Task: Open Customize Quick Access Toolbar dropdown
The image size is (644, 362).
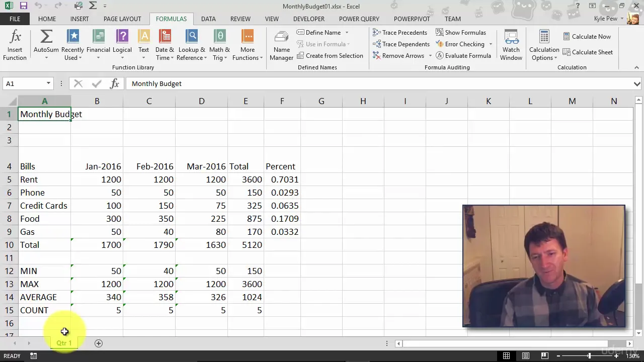Action: (105, 6)
